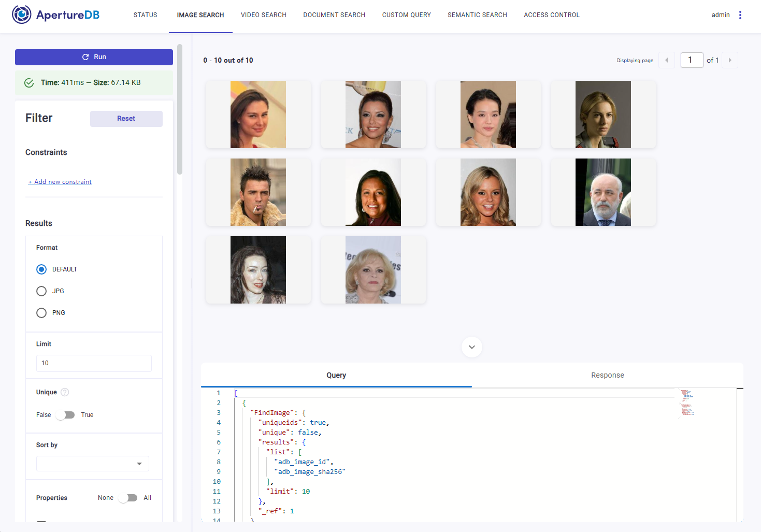
Task: Click the ApertureDB logo icon
Action: pyautogui.click(x=22, y=15)
